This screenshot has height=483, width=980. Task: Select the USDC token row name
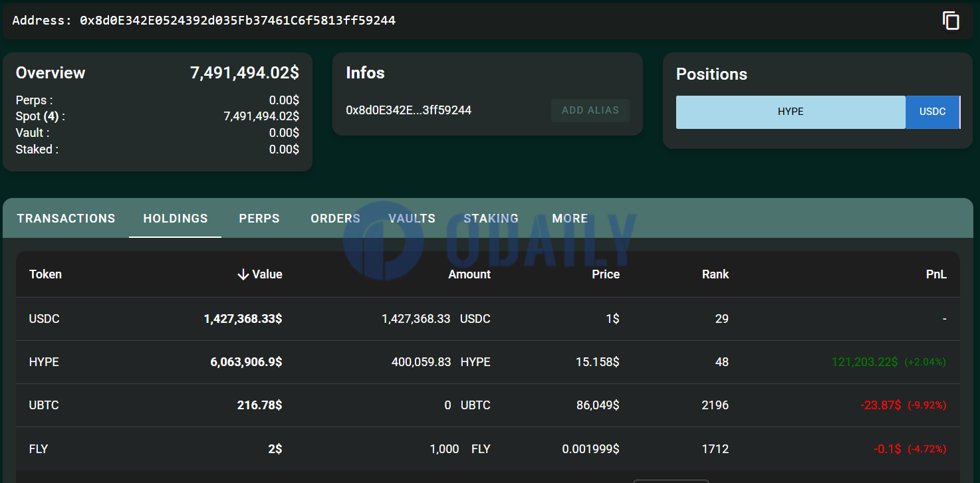(x=45, y=319)
